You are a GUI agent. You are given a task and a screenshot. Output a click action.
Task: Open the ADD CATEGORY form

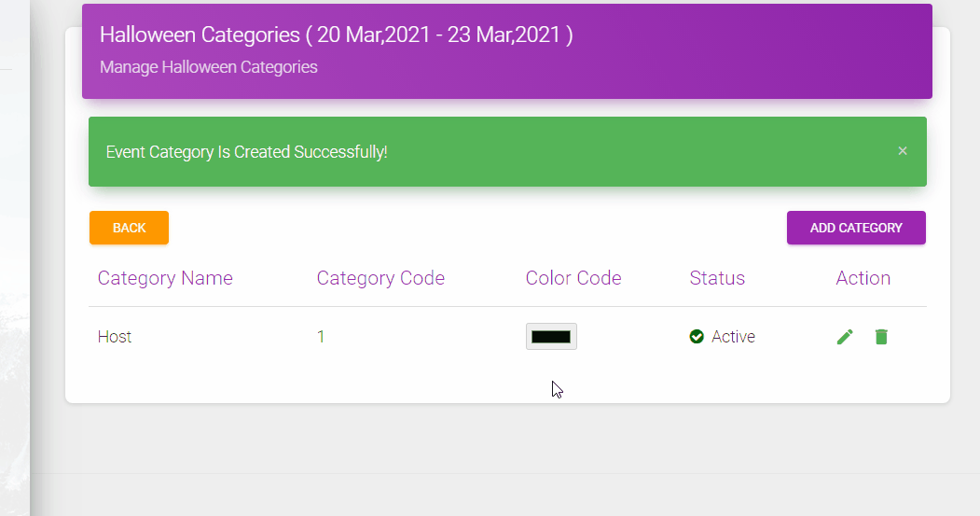pyautogui.click(x=856, y=228)
